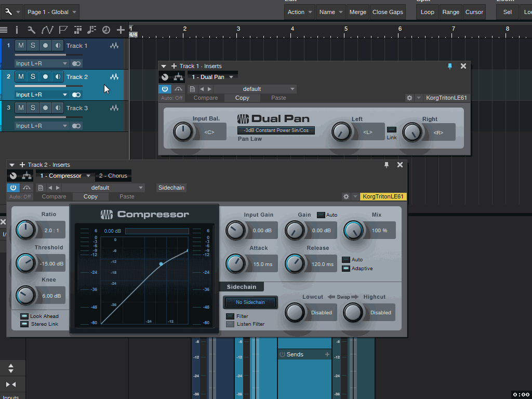Screen dimensions: 532x399
Task: Click the tempo track clock icon
Action: pos(106,30)
